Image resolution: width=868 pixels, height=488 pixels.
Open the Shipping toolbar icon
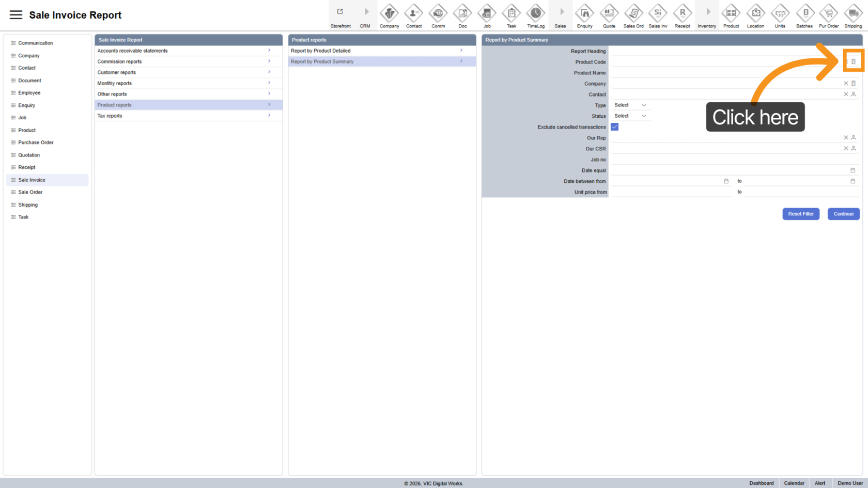[x=853, y=13]
